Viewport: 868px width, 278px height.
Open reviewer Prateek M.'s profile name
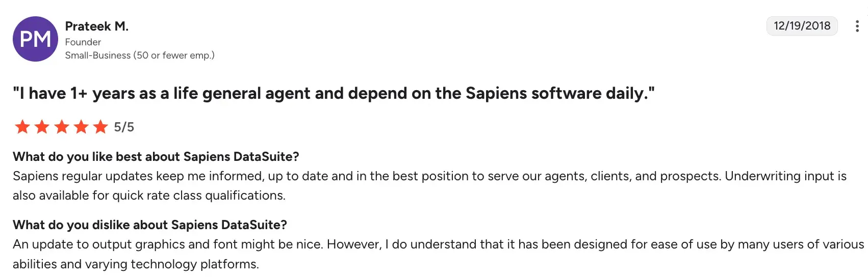pyautogui.click(x=97, y=26)
